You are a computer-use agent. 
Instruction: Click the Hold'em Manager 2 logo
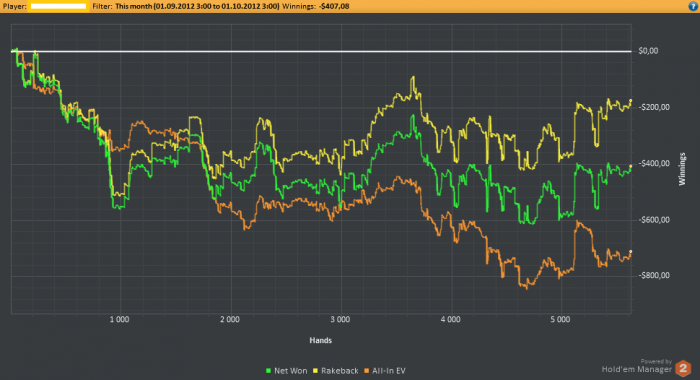point(683,368)
